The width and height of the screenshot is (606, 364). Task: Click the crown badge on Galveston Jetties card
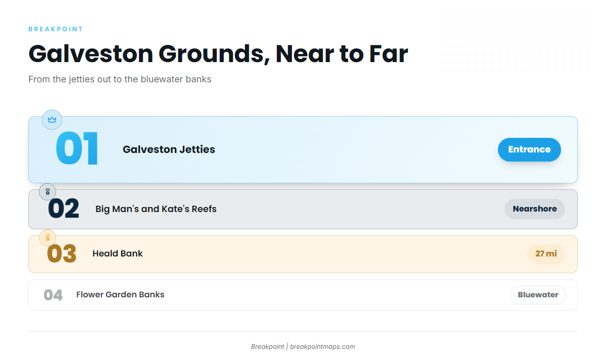[52, 120]
